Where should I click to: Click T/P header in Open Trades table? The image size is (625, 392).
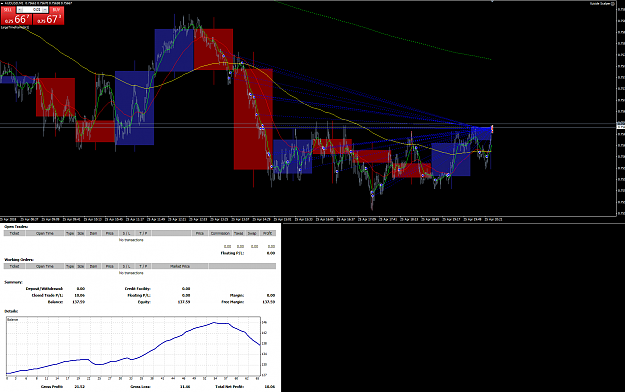(x=143, y=233)
